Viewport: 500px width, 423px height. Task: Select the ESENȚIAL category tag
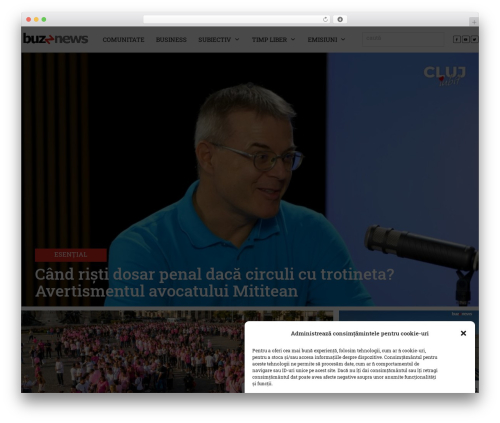click(x=71, y=255)
